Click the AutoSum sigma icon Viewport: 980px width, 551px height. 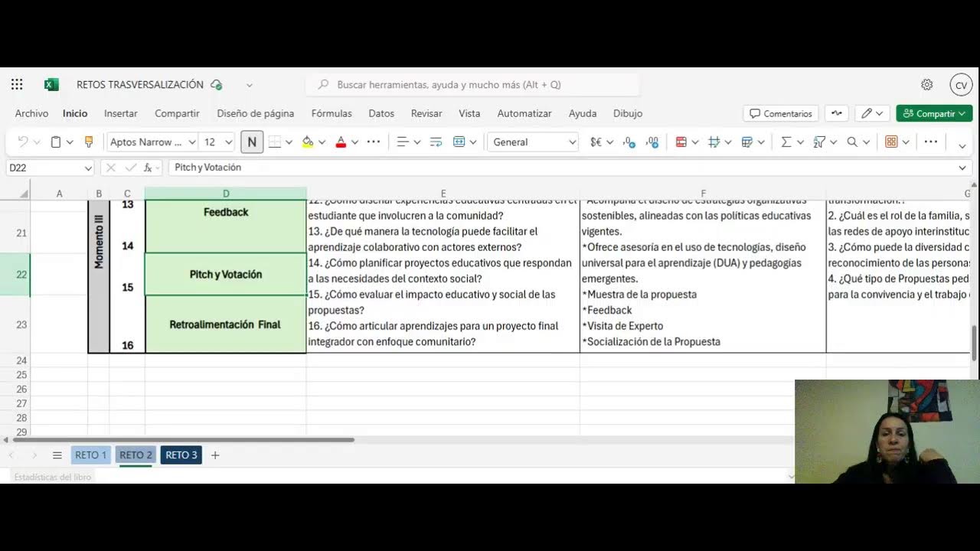point(786,142)
